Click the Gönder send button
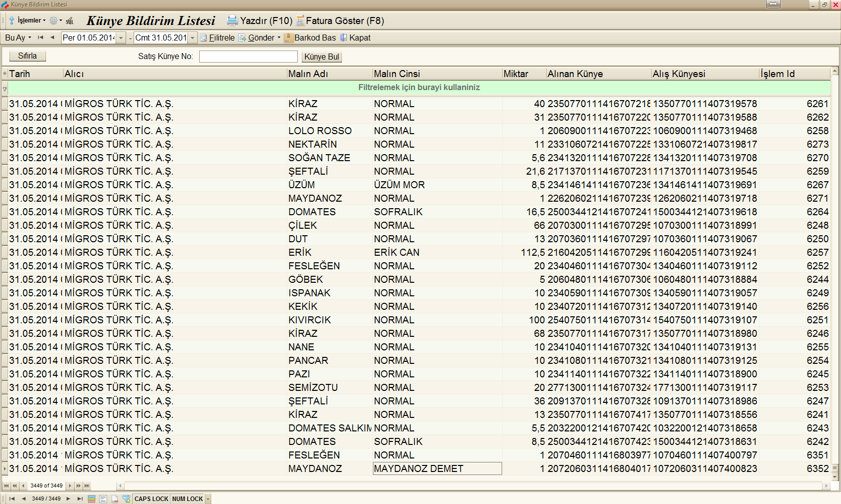This screenshot has height=504, width=841. [x=257, y=38]
